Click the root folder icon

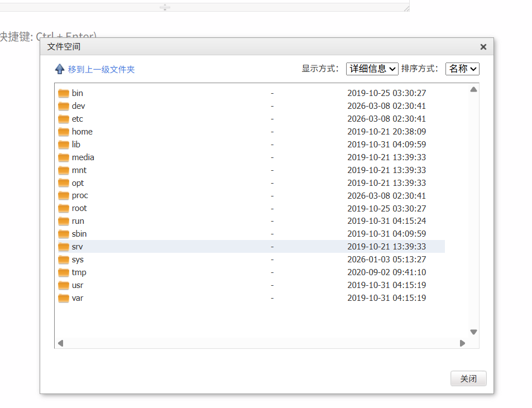click(63, 208)
